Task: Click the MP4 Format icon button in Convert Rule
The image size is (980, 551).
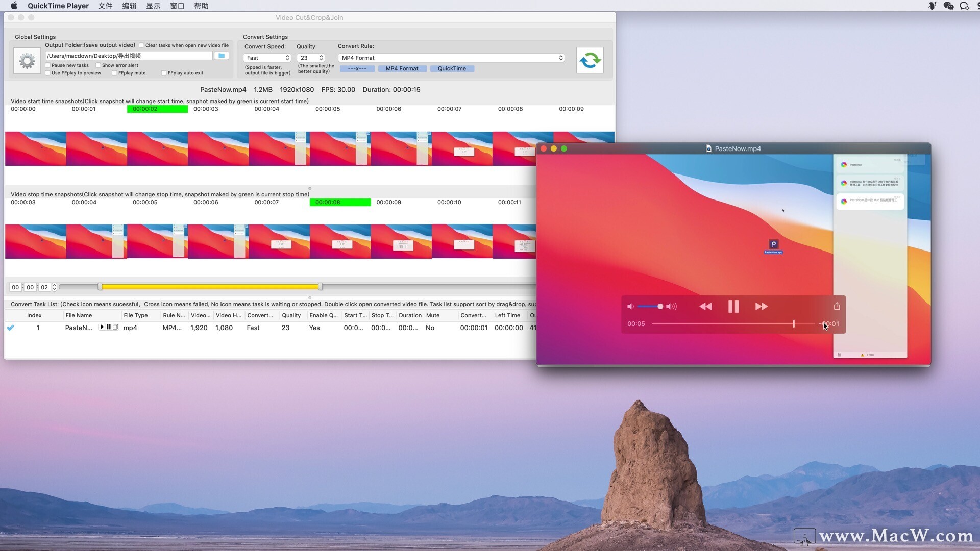Action: point(403,69)
